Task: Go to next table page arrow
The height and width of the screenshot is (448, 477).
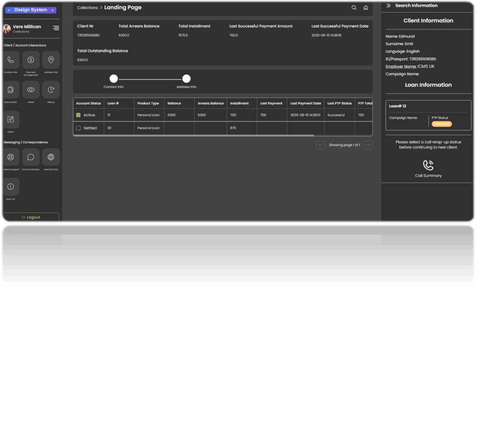Action: click(368, 145)
